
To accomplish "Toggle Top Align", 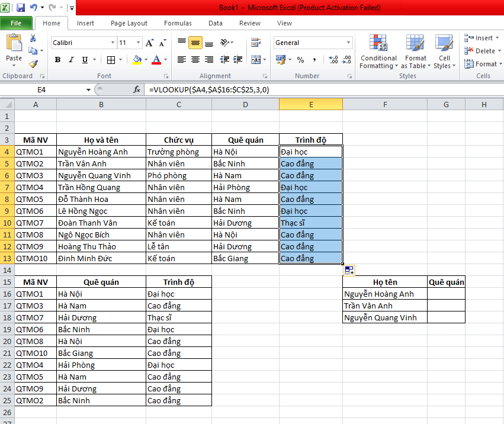I will [182, 42].
